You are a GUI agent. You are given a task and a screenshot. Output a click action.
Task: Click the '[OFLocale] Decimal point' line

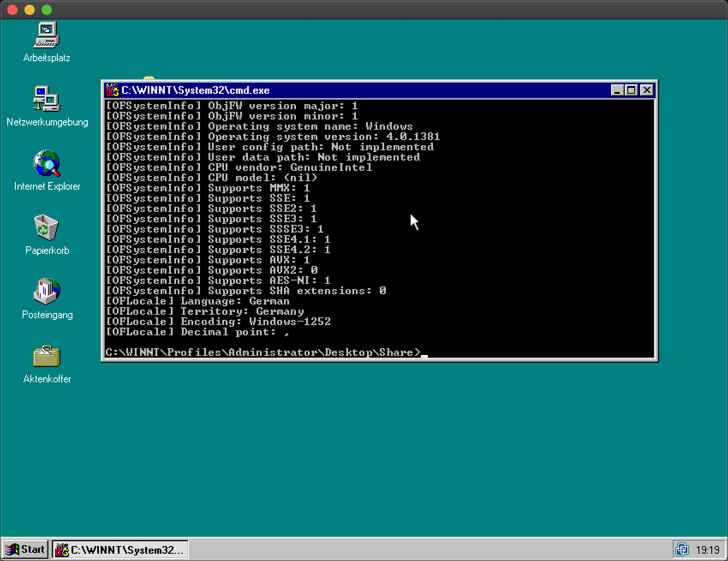(197, 332)
